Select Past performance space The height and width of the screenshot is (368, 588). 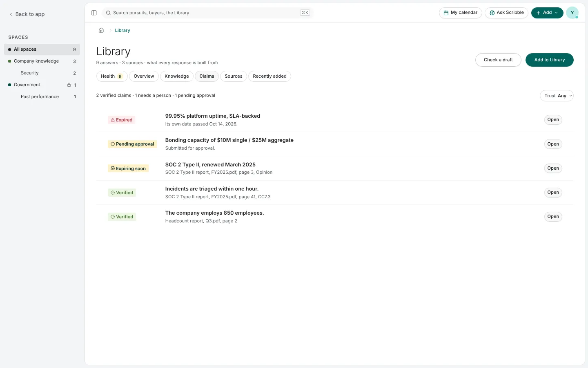(x=42, y=96)
